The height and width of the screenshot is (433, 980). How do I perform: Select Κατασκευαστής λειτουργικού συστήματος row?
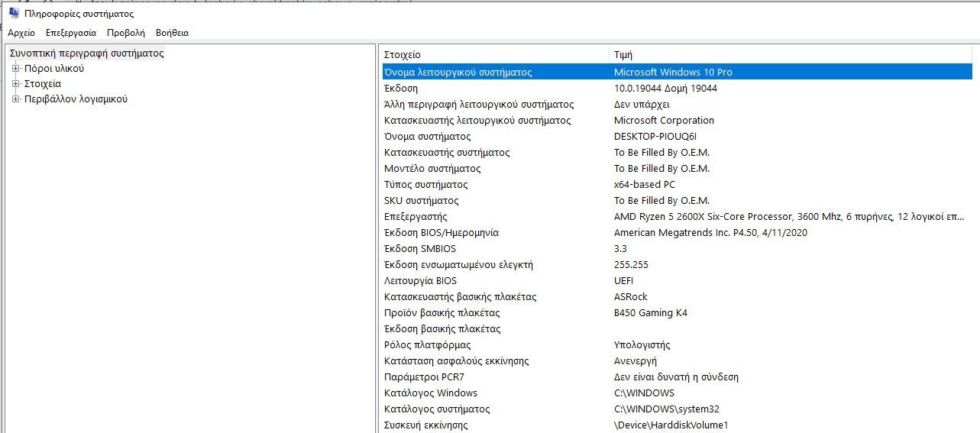click(678, 120)
